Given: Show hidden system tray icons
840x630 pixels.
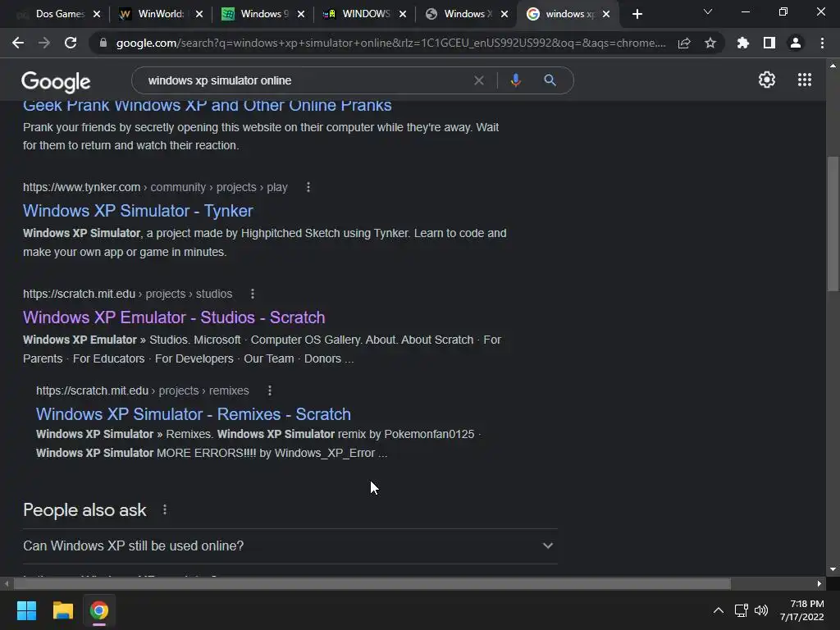Looking at the screenshot, I should coord(719,610).
